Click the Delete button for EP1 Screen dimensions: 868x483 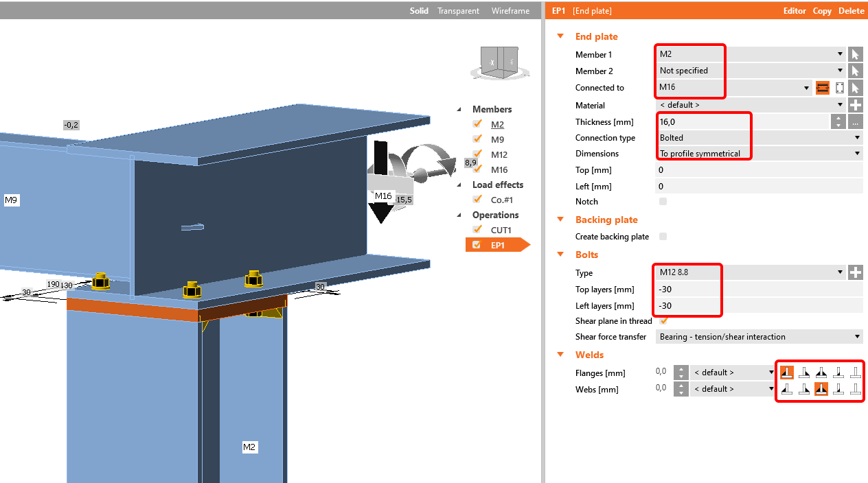(852, 11)
